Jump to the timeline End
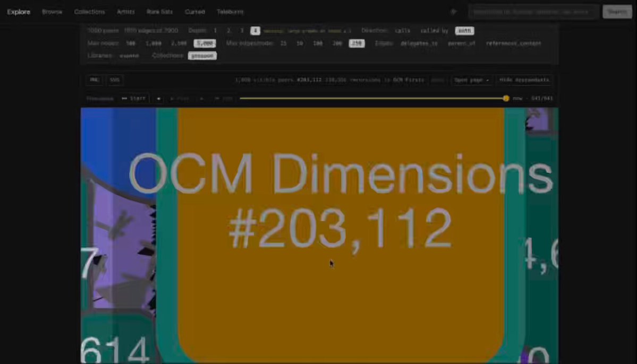This screenshot has width=637, height=364. pos(223,99)
